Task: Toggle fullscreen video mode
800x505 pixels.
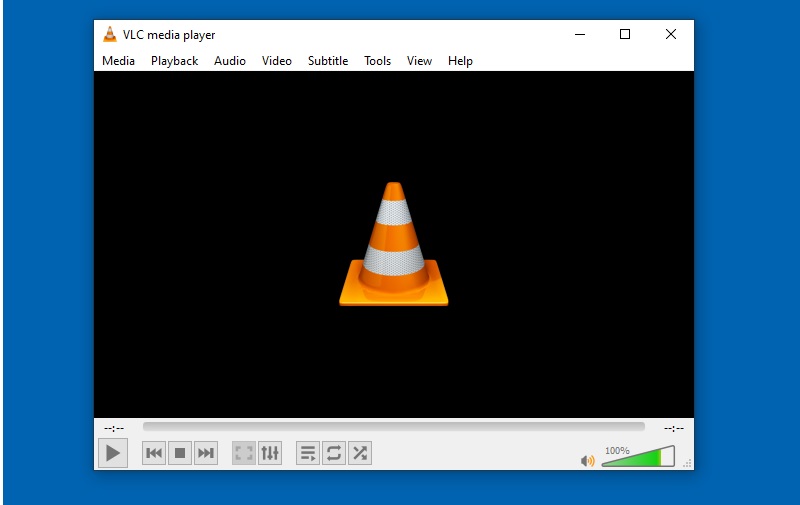Action: [x=243, y=453]
